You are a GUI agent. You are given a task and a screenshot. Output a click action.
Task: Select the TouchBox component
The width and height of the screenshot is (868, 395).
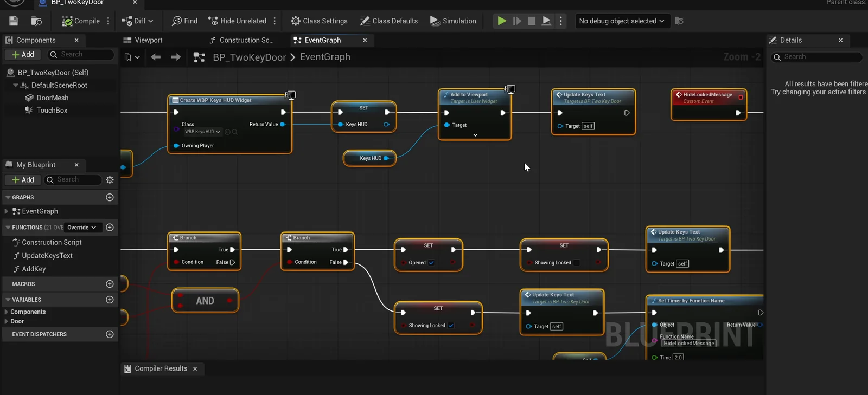pos(52,111)
